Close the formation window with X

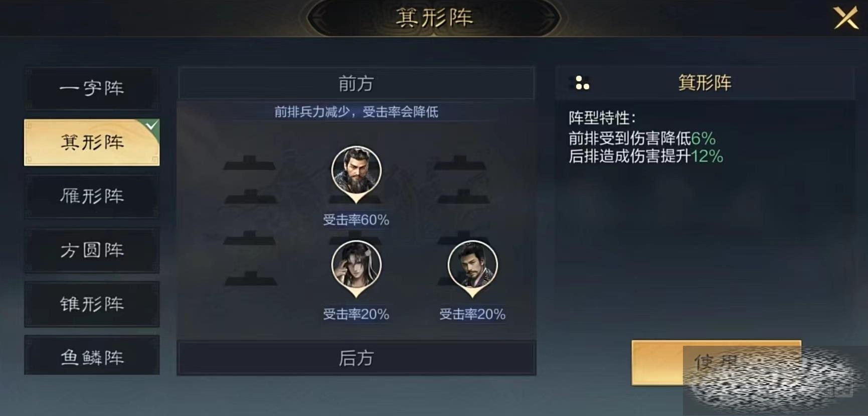(846, 18)
